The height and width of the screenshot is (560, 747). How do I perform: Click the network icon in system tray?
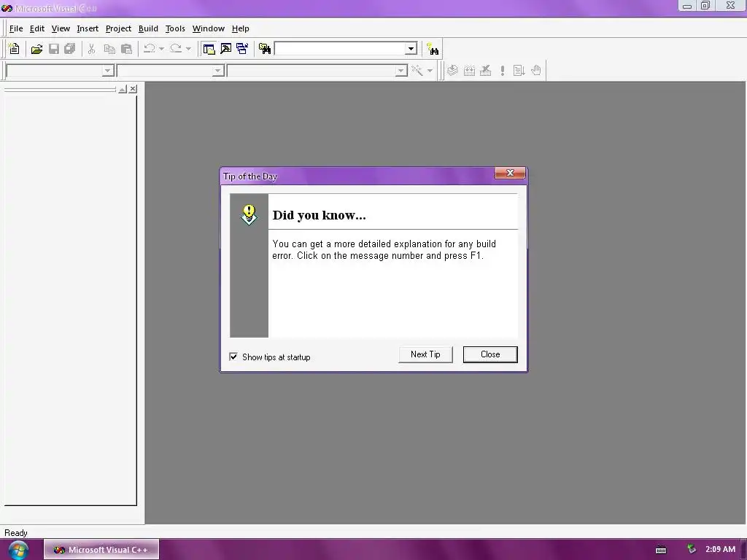(x=692, y=549)
